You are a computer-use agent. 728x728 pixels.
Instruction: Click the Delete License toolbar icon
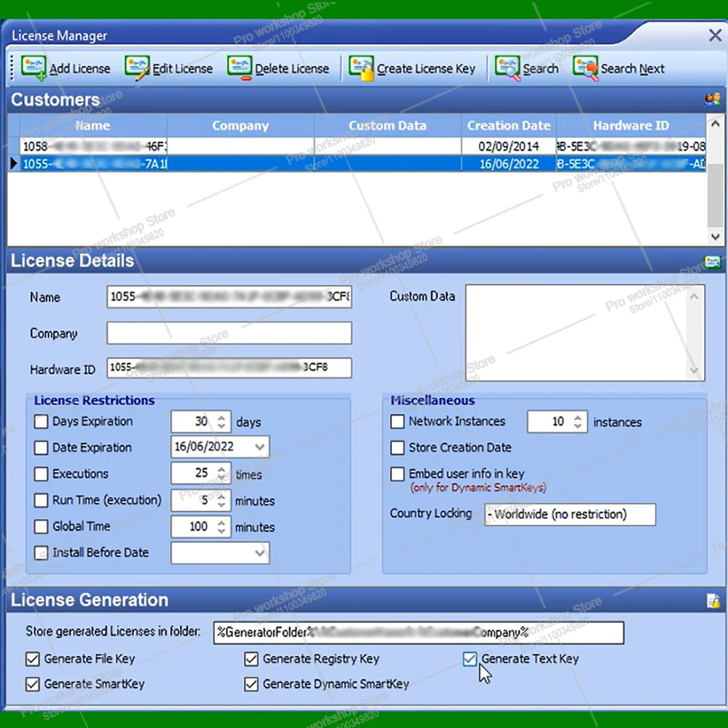[240, 68]
